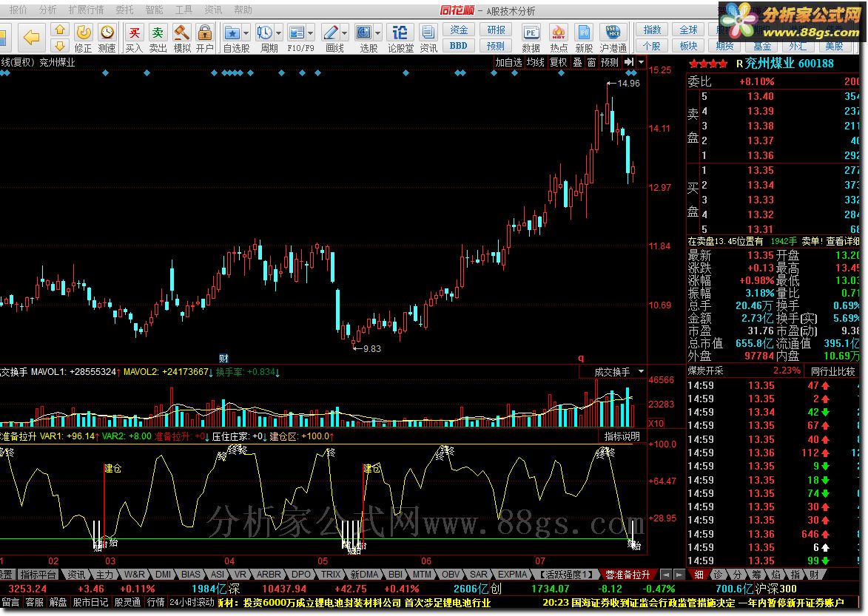This screenshot has width=868, height=616.
Task: Open the 沪港通 SSE-HKE icon
Action: pos(613,38)
